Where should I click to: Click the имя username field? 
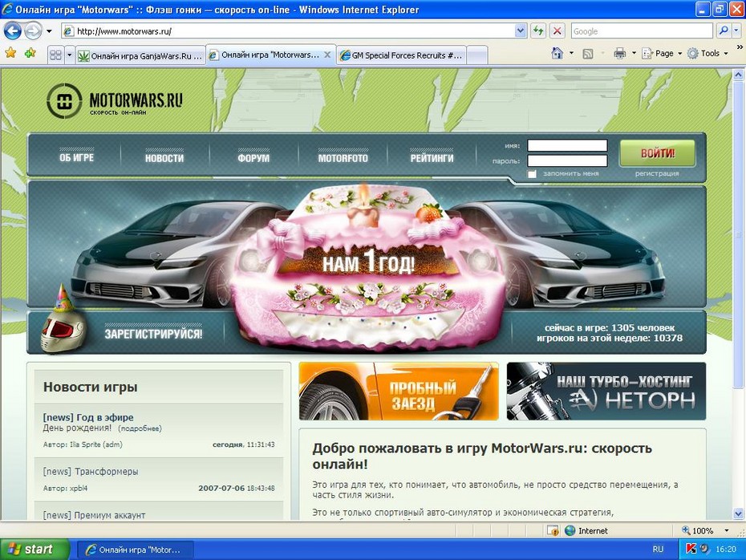pyautogui.click(x=567, y=145)
